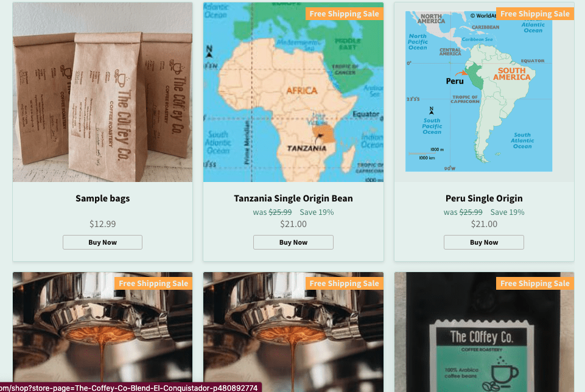
Task: Click Buy Now for Tanzania Single Origin Bean
Action: (293, 242)
